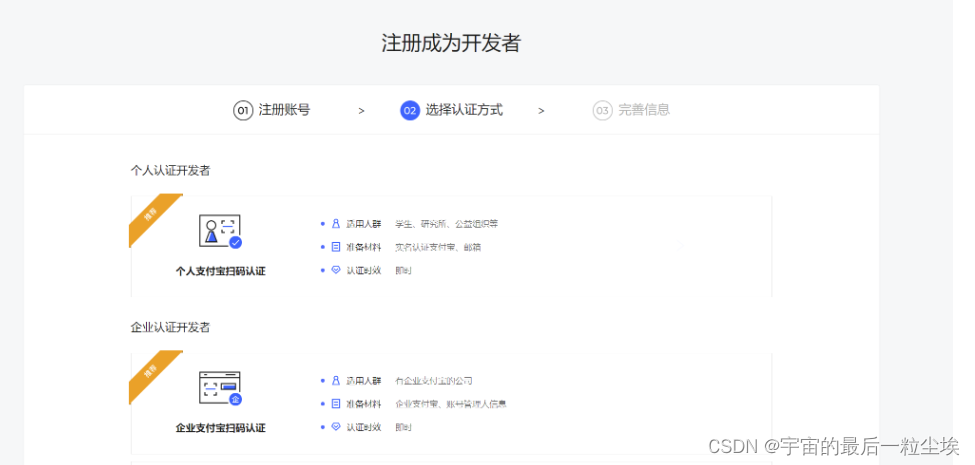Image resolution: width=975 pixels, height=465 pixels.
Task: Click 准备材料 label in the enterprise card
Action: [364, 403]
